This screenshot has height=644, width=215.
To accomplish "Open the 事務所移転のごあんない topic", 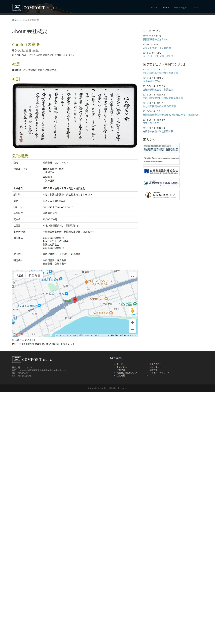I will [155, 39].
